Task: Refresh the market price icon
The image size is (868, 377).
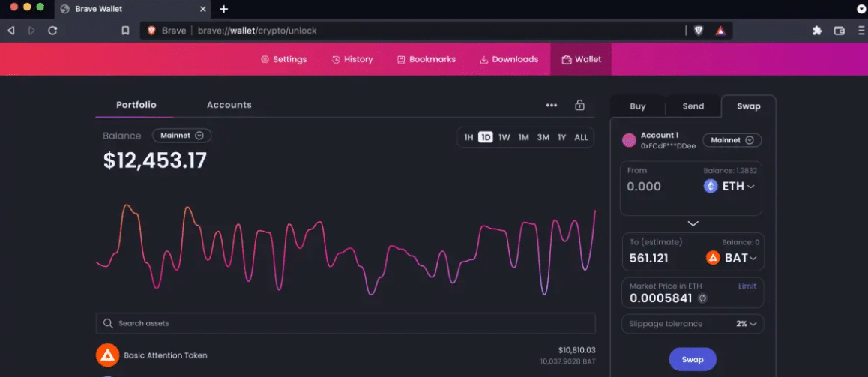Action: click(x=702, y=298)
